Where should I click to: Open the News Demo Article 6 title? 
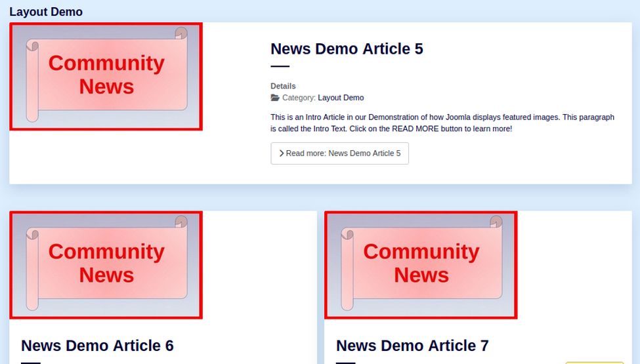pyautogui.click(x=97, y=346)
